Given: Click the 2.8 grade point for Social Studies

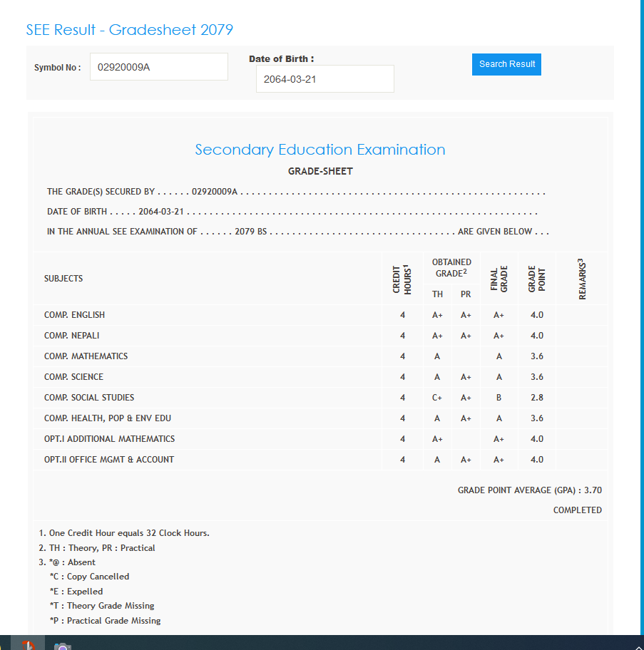Looking at the screenshot, I should tap(536, 398).
